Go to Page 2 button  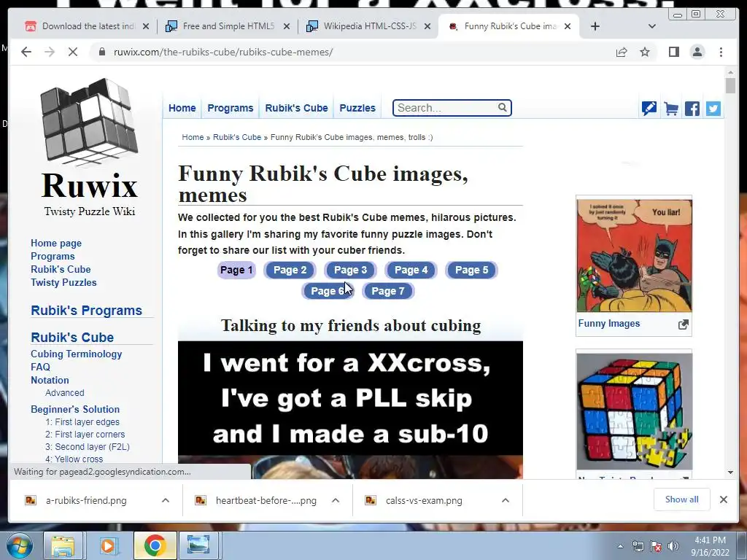pyautogui.click(x=290, y=270)
